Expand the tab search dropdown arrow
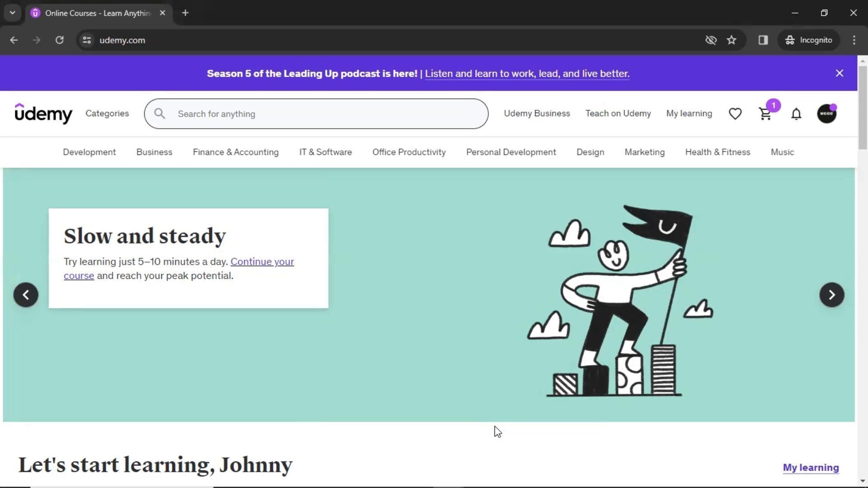The height and width of the screenshot is (488, 868). coord(12,13)
